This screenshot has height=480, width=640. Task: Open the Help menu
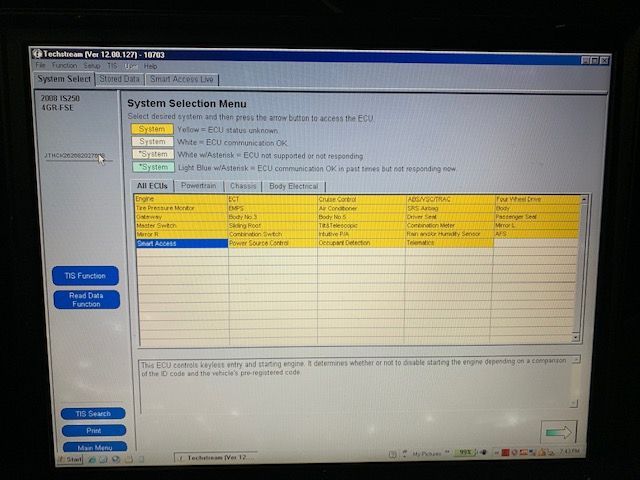click(x=150, y=66)
